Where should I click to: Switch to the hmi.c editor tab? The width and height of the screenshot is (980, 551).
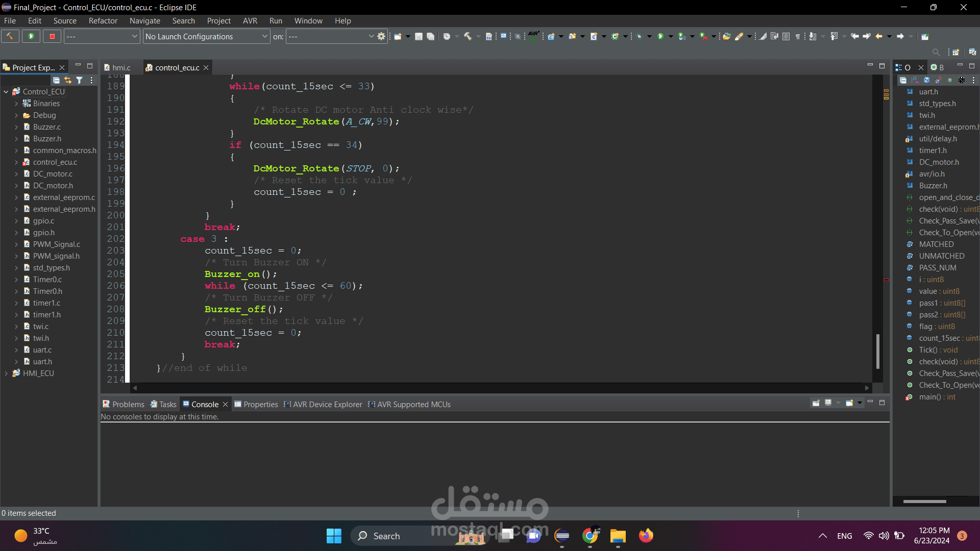click(121, 67)
